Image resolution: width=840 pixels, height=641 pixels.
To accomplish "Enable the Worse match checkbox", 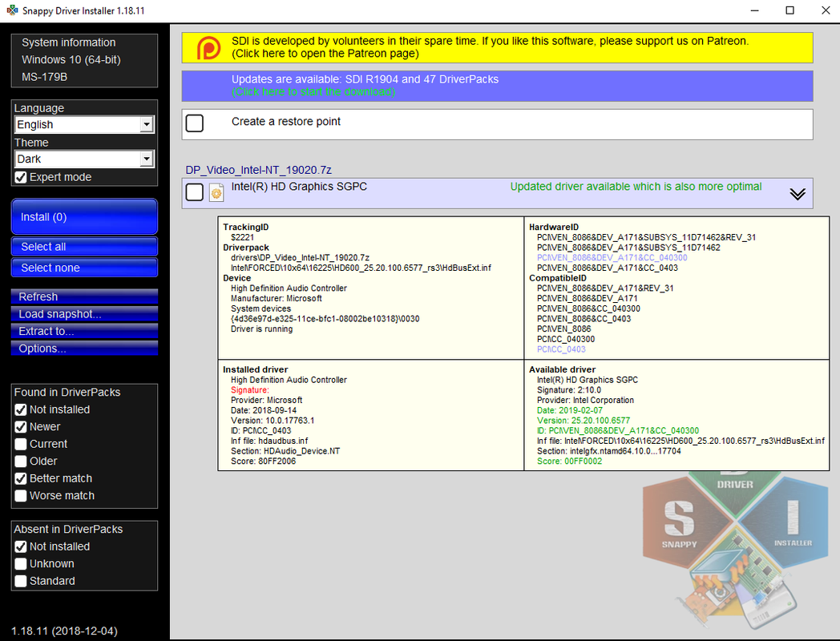I will click(x=21, y=495).
